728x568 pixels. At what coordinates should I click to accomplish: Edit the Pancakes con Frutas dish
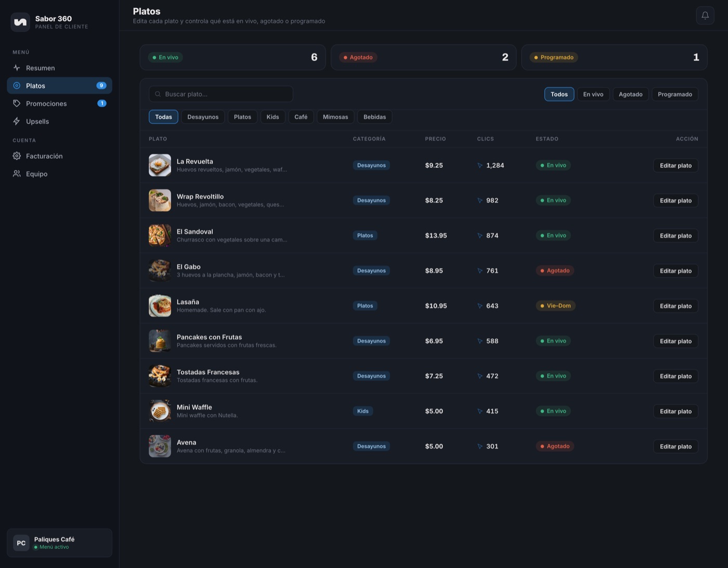pos(675,341)
